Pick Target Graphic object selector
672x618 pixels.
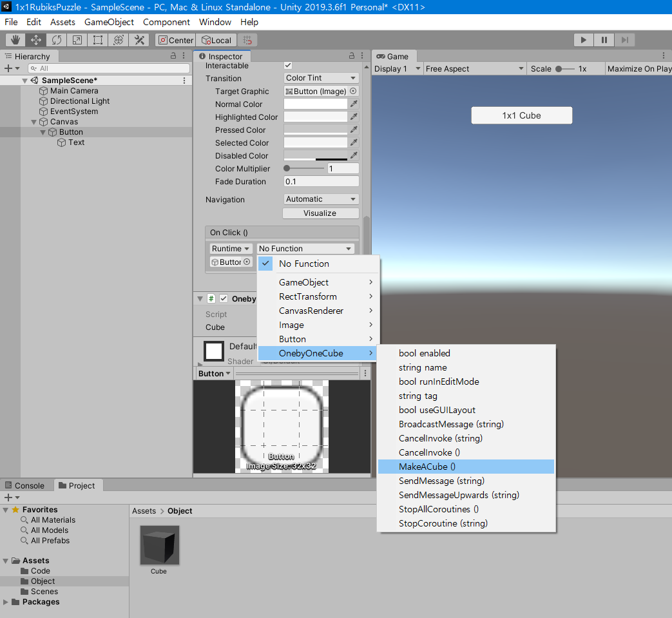[353, 91]
